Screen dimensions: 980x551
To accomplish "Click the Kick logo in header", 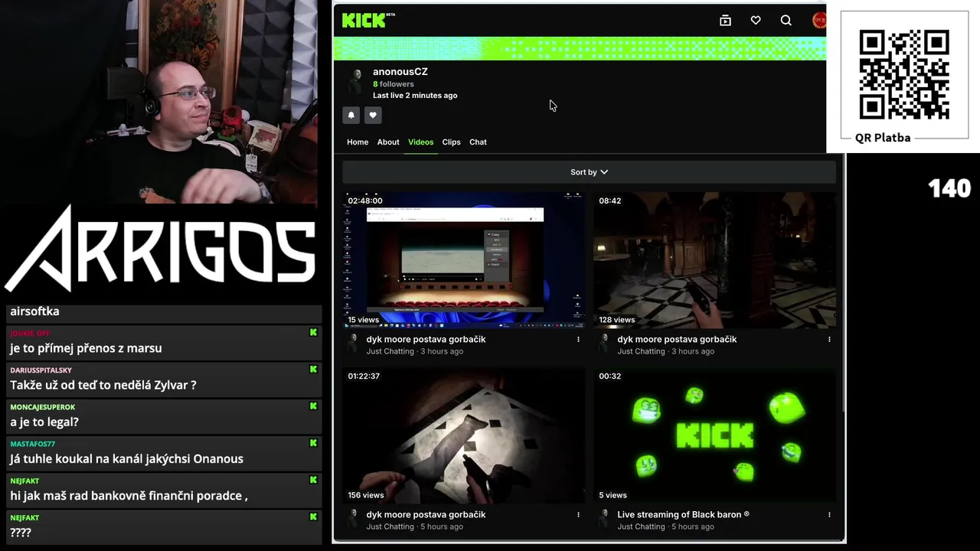I will [x=368, y=20].
